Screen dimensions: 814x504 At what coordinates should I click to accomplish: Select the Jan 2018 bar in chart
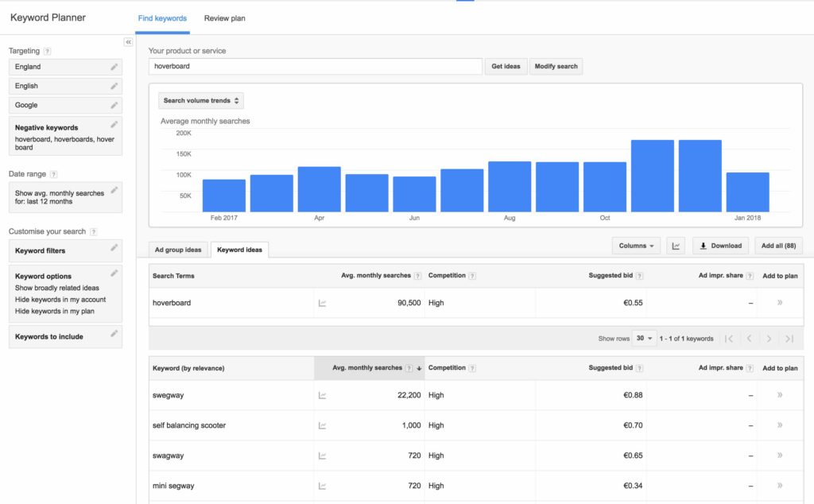pos(747,192)
